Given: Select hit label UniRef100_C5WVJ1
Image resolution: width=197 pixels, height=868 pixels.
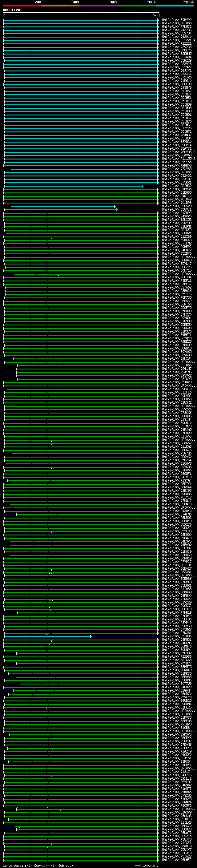Looking at the screenshot, I should point(177,210).
